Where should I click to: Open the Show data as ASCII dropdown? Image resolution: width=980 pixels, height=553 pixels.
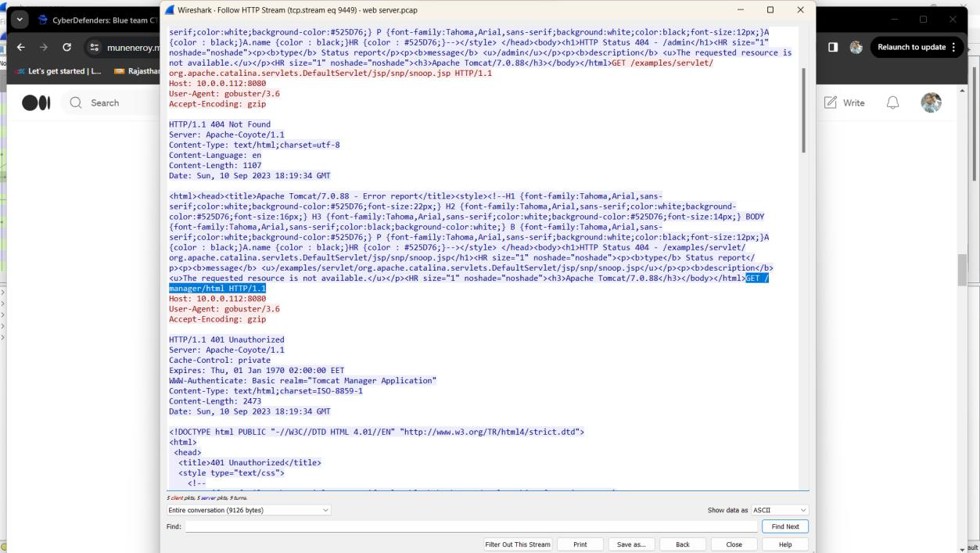(779, 510)
